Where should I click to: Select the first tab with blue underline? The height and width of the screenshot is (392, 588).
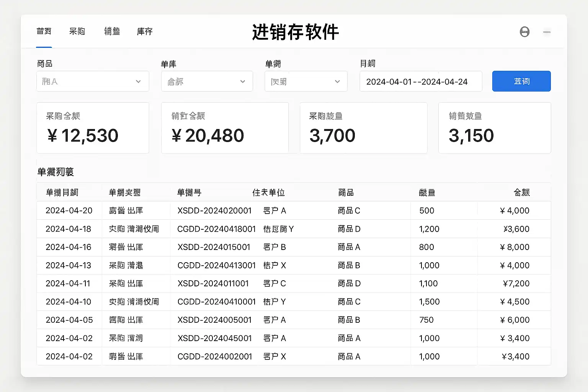click(44, 31)
